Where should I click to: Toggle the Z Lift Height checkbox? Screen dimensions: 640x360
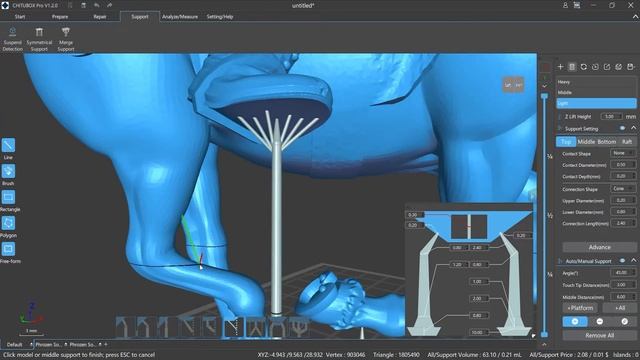pos(560,117)
